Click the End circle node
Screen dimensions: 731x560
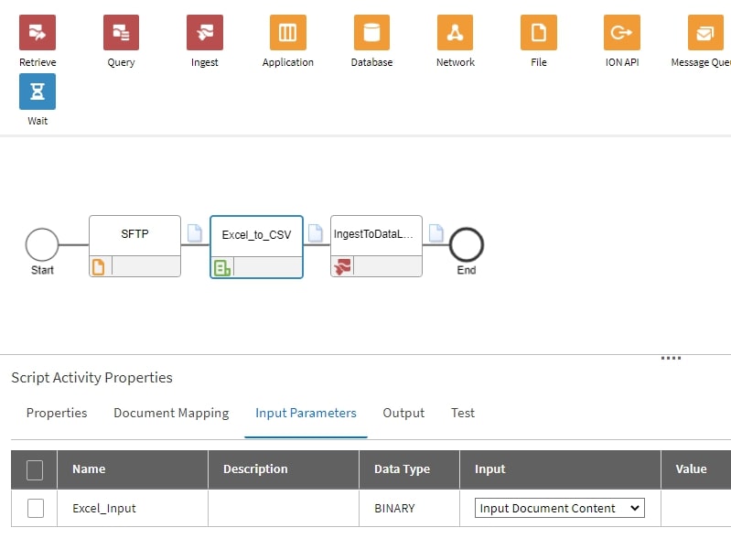pos(467,245)
